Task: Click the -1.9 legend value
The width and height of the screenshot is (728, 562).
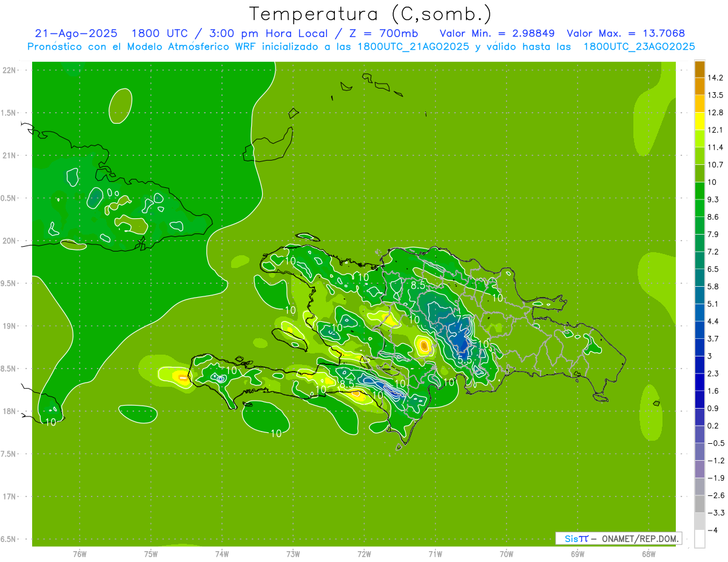Action: [715, 478]
